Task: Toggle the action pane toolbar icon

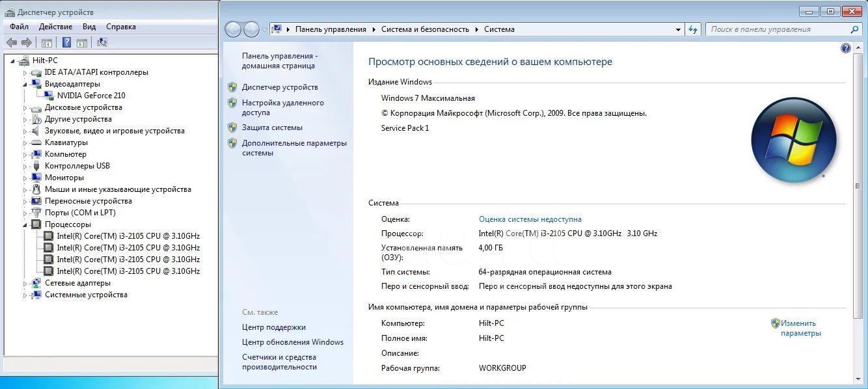Action: click(82, 43)
